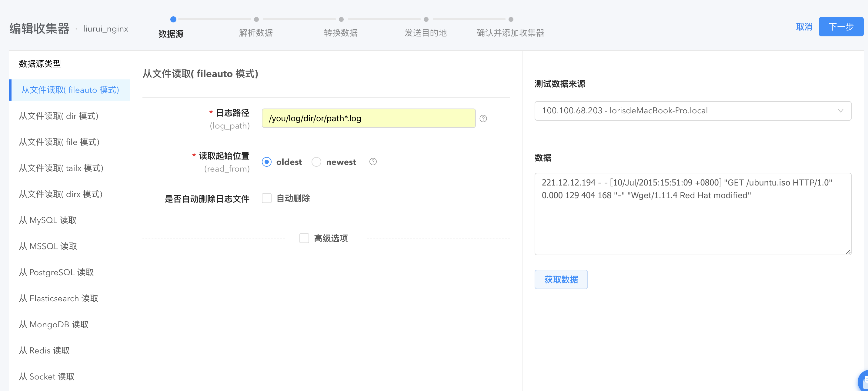This screenshot has width=868, height=391.
Task: Click the third progress step dot (转换数据)
Action: (341, 19)
